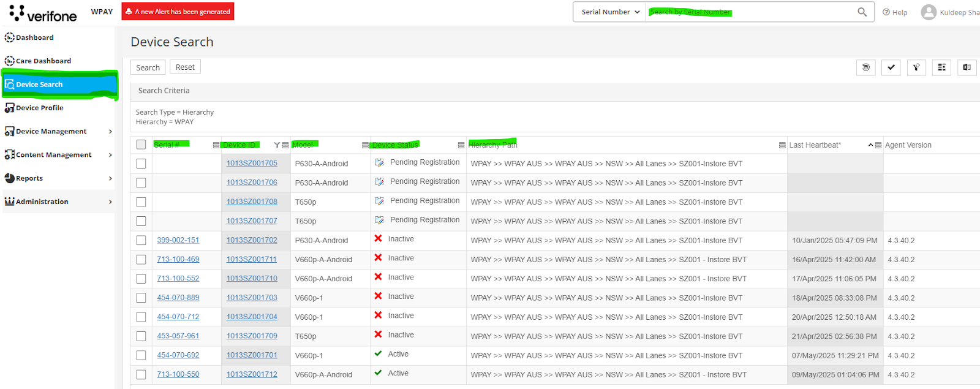Open the Serial Number search type dropdown
Viewport: 980px width, 389px height.
[610, 12]
